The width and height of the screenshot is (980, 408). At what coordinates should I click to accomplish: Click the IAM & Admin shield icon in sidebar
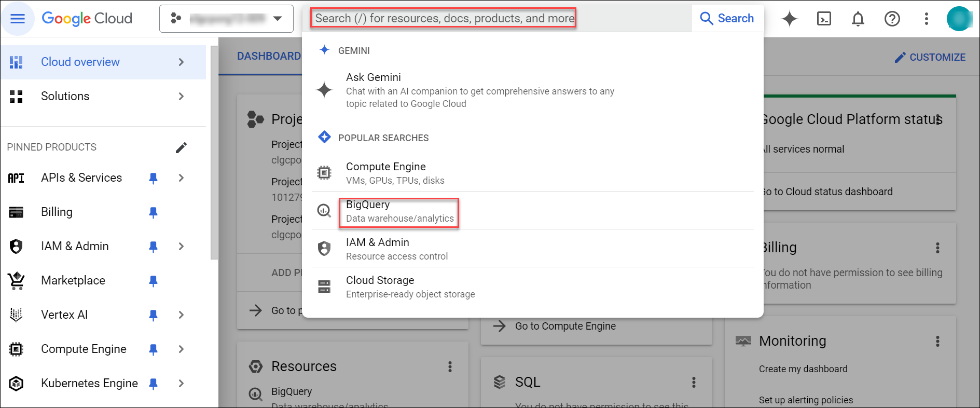coord(16,247)
